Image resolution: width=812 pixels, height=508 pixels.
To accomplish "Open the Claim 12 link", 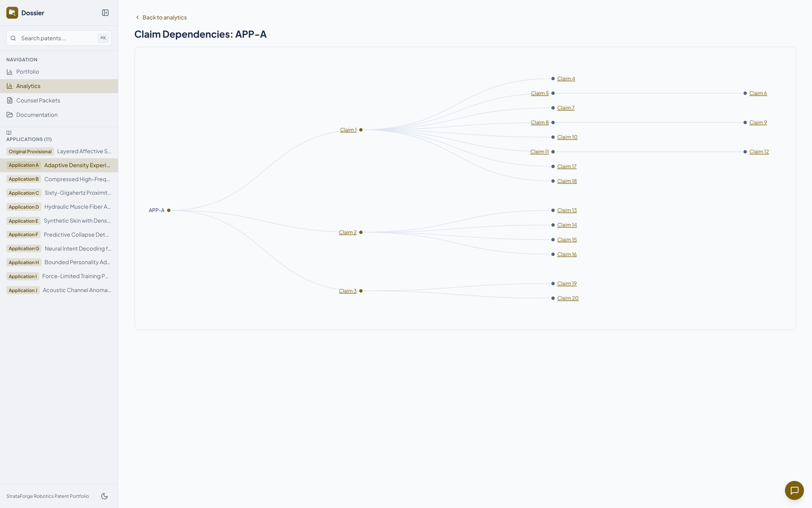I will click(759, 152).
